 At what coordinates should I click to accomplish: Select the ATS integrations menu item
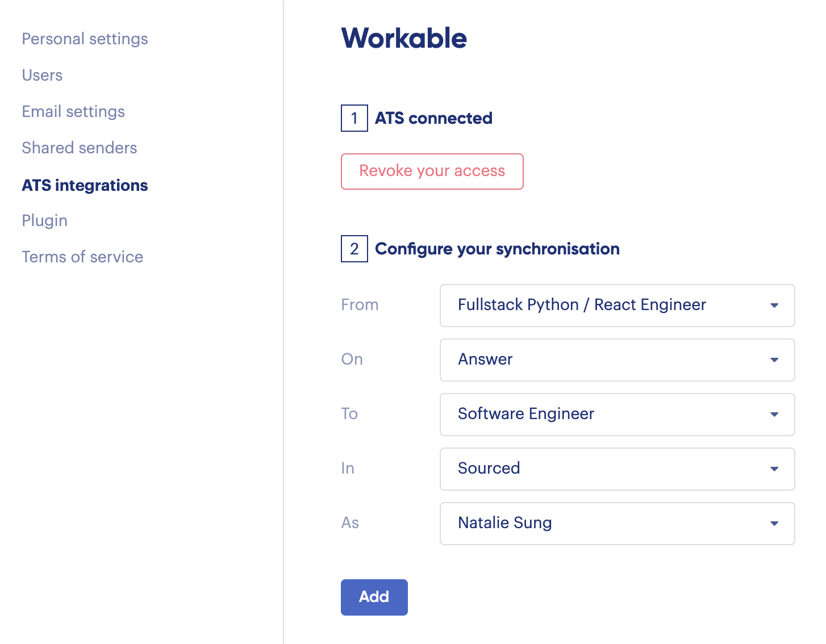click(x=85, y=185)
